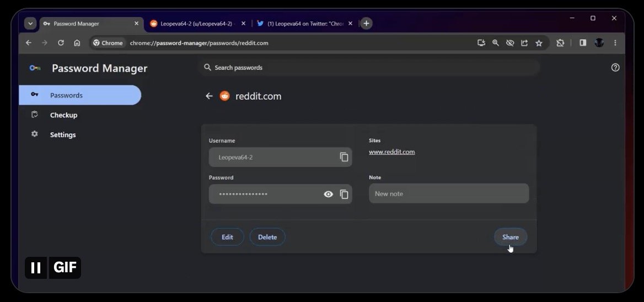
Task: Open the tab search dropdown arrow
Action: 30,23
